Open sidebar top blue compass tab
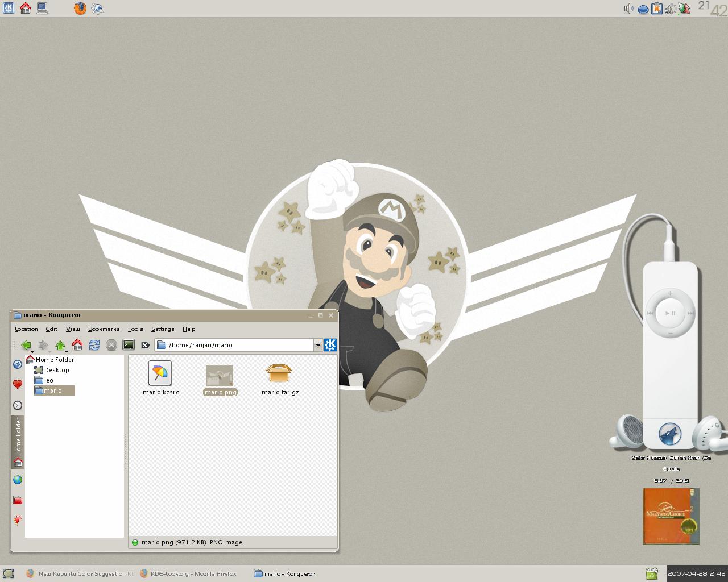The width and height of the screenshot is (728, 582). [x=18, y=364]
